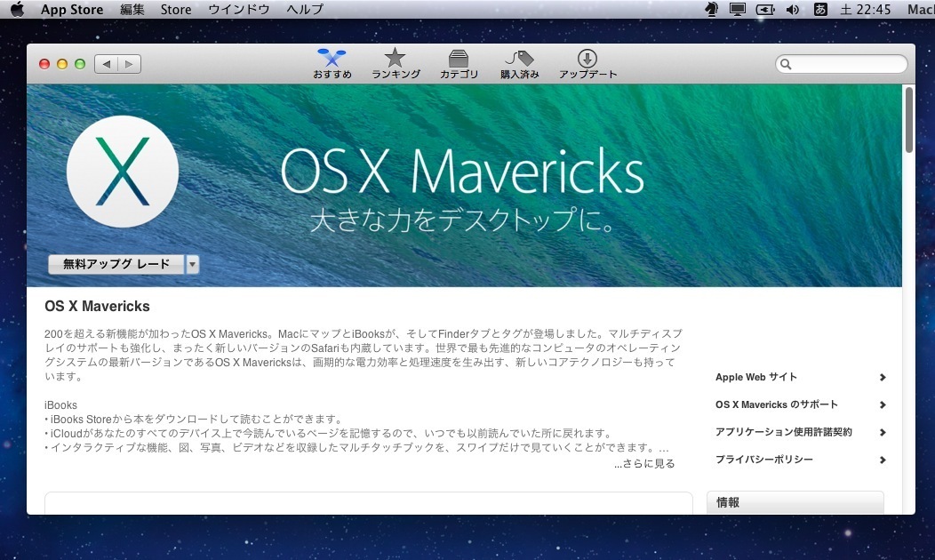Screen dimensions: 935x560
Task: Open dropdown next to 無料アップグレード button
Action: click(x=192, y=264)
